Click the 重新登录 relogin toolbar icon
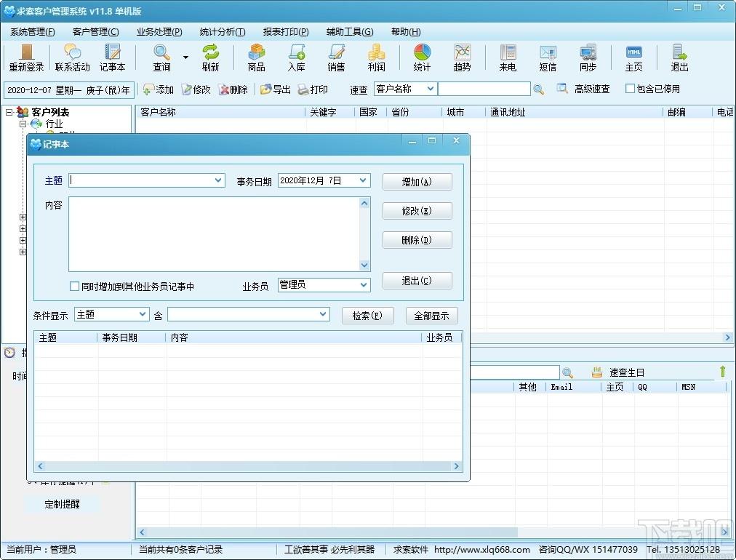This screenshot has width=736, height=560. click(x=26, y=57)
